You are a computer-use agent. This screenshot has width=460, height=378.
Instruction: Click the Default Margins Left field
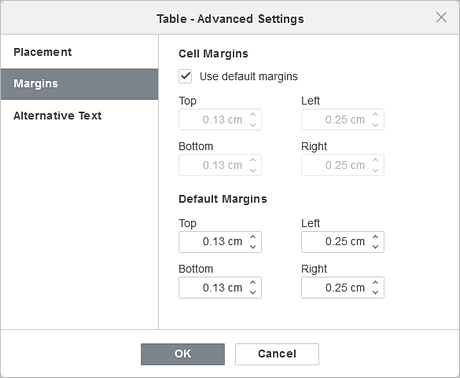click(x=343, y=242)
